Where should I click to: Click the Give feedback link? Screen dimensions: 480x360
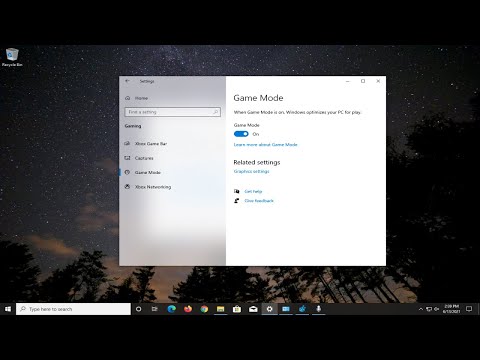tap(259, 201)
